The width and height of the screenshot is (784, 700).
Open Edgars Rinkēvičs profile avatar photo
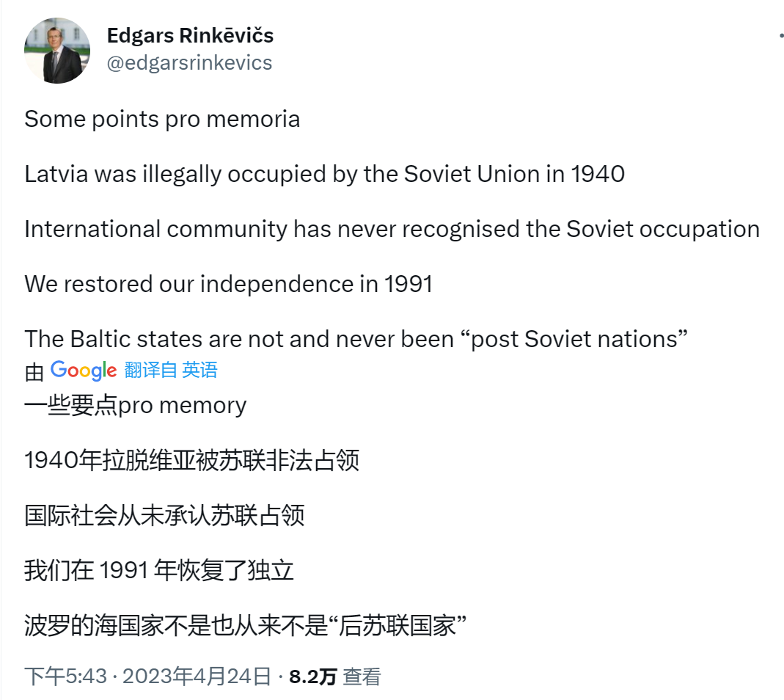(x=57, y=51)
